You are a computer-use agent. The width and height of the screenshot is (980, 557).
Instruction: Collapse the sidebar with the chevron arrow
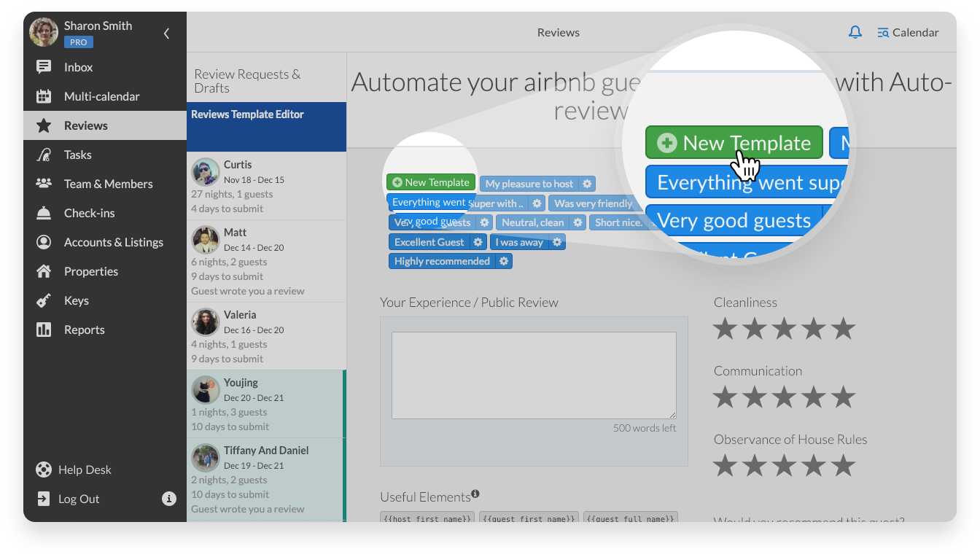[166, 34]
